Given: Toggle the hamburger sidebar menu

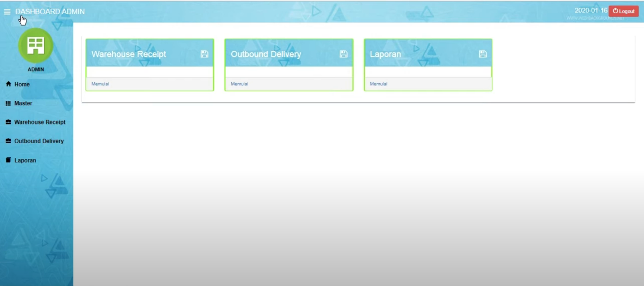Looking at the screenshot, I should click(7, 12).
